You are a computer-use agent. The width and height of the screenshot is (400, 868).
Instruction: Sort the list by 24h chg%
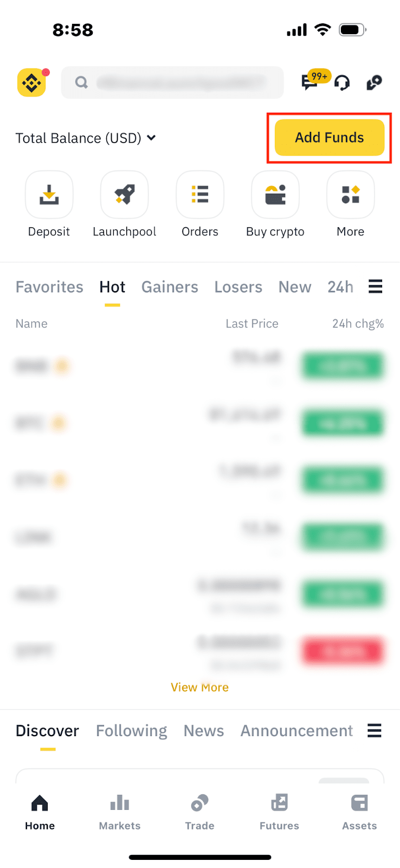[358, 324]
